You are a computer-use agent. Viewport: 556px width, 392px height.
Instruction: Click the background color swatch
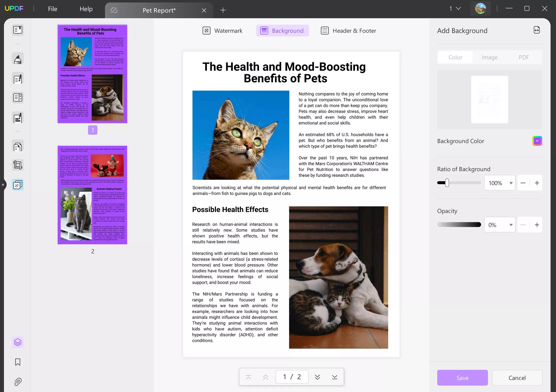(x=537, y=140)
